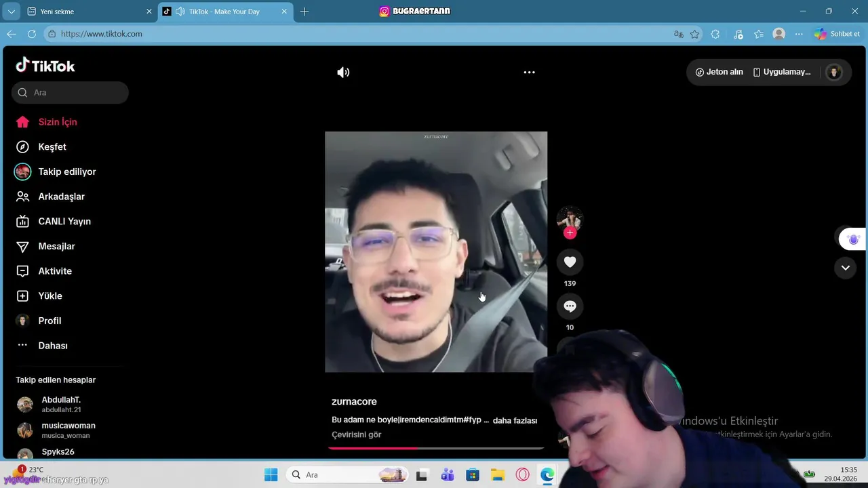
Task: Click the TikTok logo
Action: pos(45,66)
